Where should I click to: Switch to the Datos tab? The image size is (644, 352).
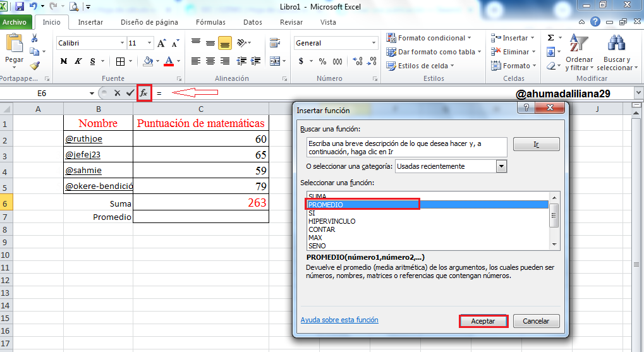pos(253,22)
